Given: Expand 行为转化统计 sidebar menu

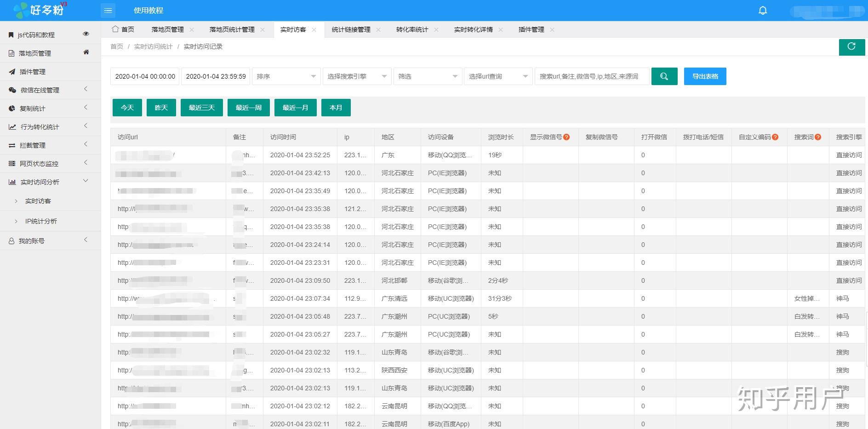Looking at the screenshot, I should tap(86, 126).
